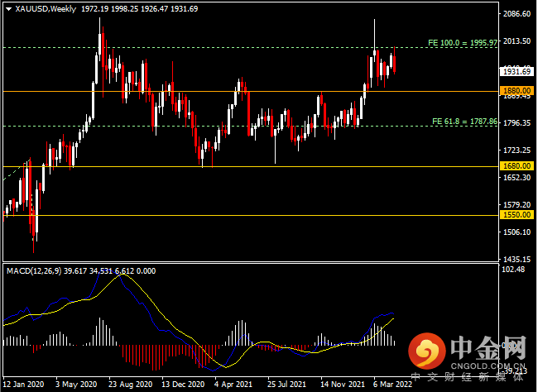Click the 1579.20 price axis label
Screen dimensions: 538x392
[x=516, y=205]
